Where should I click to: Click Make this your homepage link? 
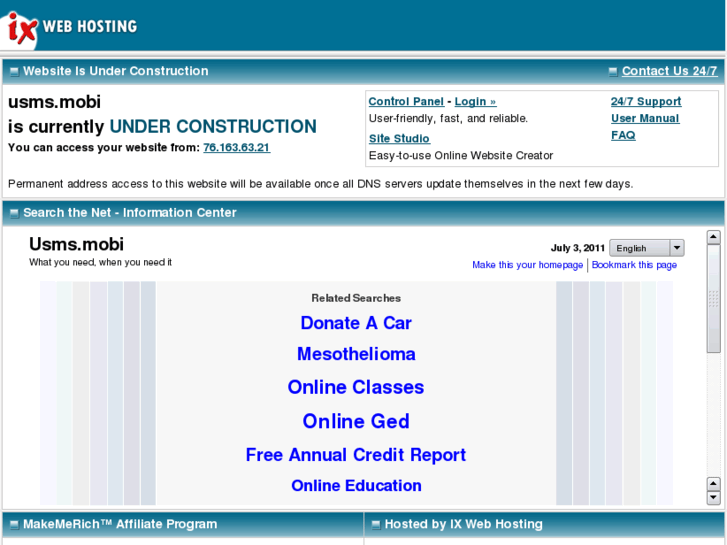click(x=527, y=265)
